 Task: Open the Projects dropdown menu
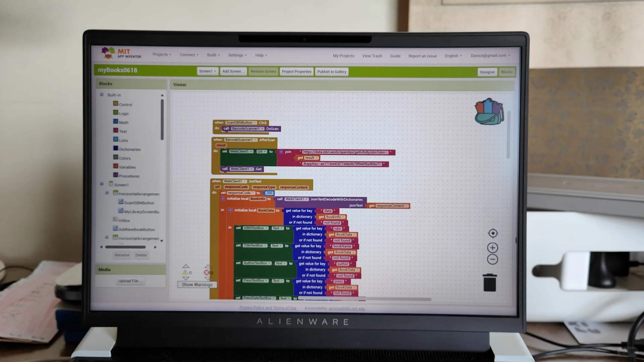[161, 55]
